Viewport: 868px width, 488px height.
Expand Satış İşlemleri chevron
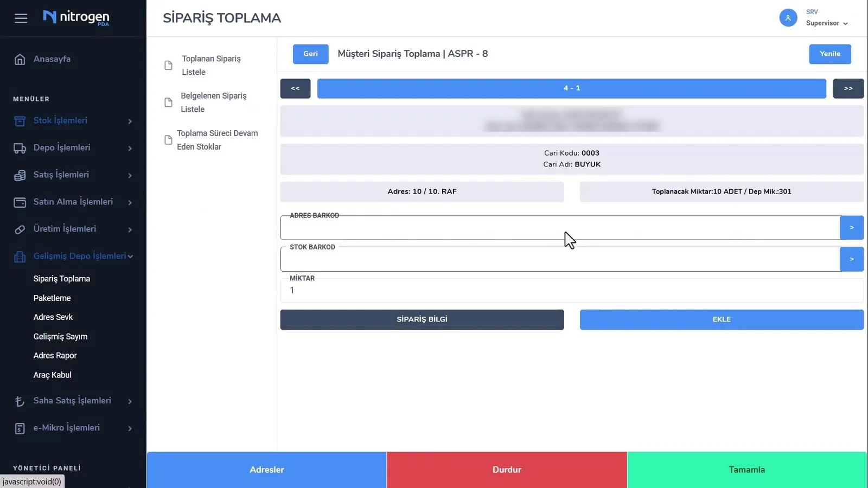(130, 175)
